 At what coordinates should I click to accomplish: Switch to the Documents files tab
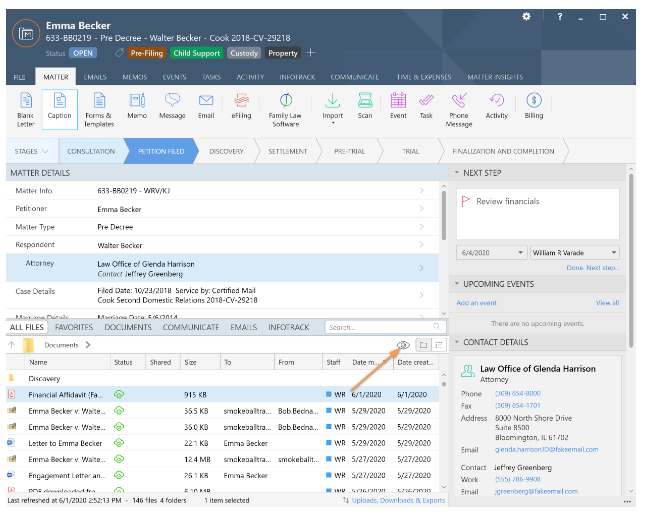point(128,327)
